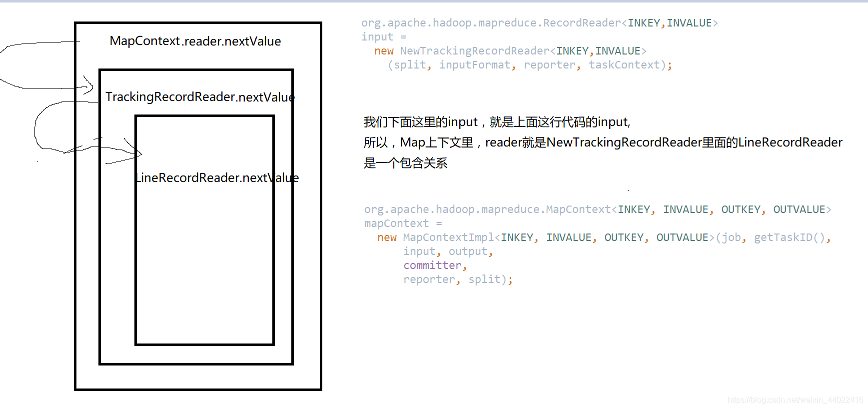This screenshot has height=409, width=868.
Task: Click the 'getTaskID()' call in the code
Action: 789,237
